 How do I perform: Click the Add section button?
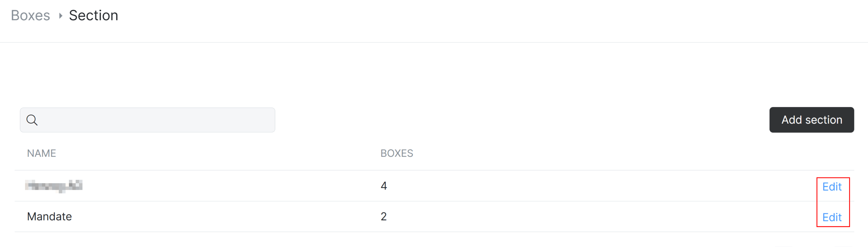[812, 120]
